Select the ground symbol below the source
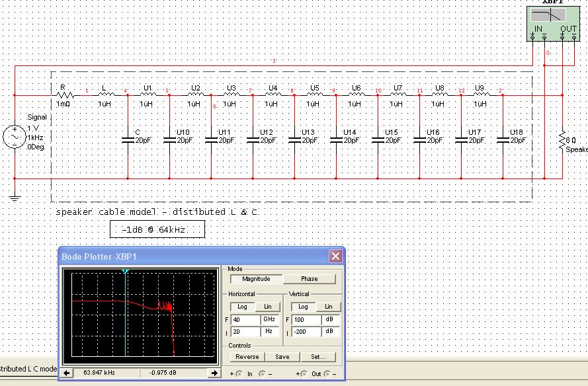 click(x=15, y=198)
